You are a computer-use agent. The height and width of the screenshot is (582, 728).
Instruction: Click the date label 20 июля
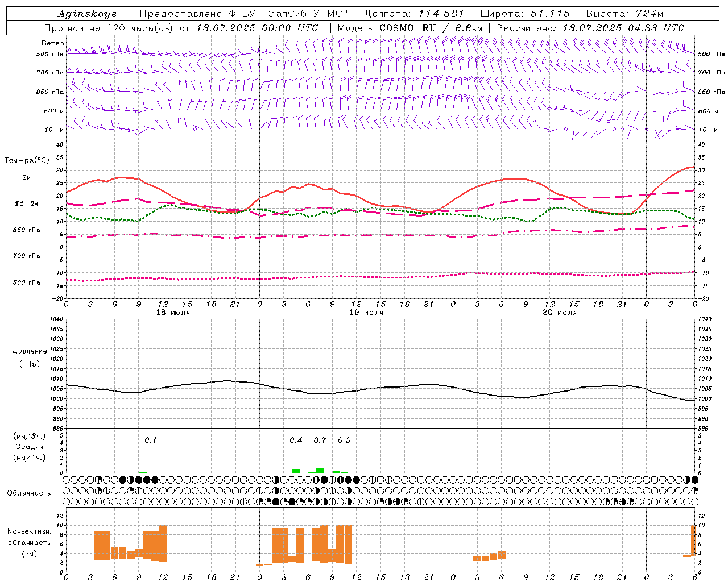pos(560,313)
